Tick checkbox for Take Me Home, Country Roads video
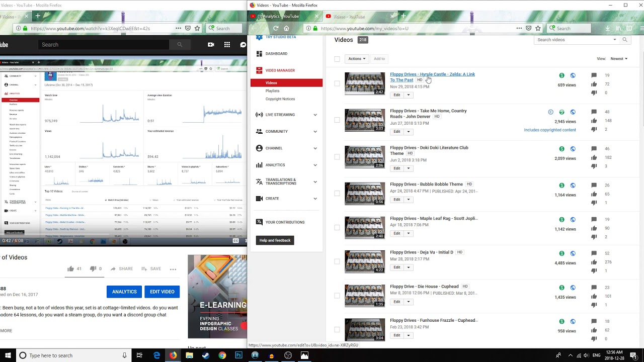The image size is (644, 362). tap(337, 120)
